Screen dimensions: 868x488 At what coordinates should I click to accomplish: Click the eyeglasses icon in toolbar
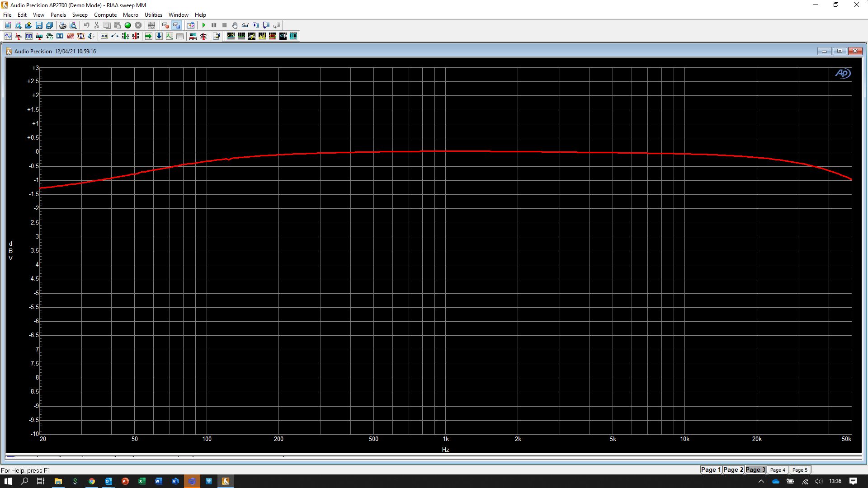pos(245,25)
